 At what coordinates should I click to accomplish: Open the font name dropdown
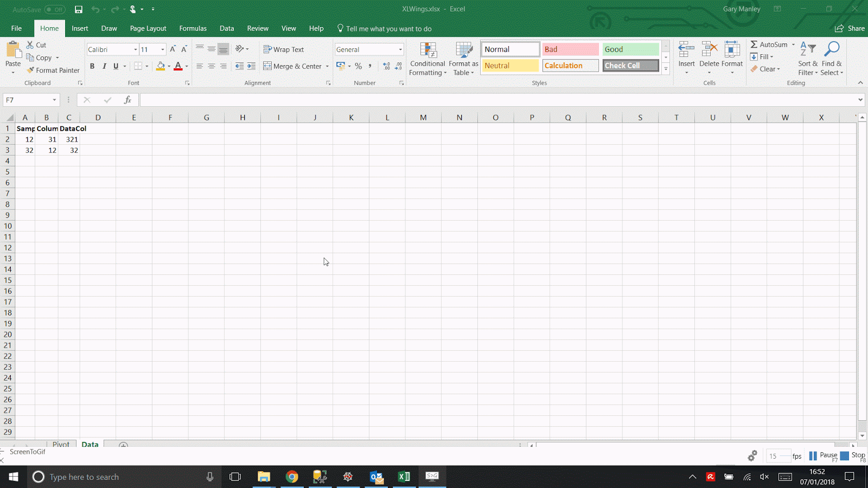coord(135,49)
